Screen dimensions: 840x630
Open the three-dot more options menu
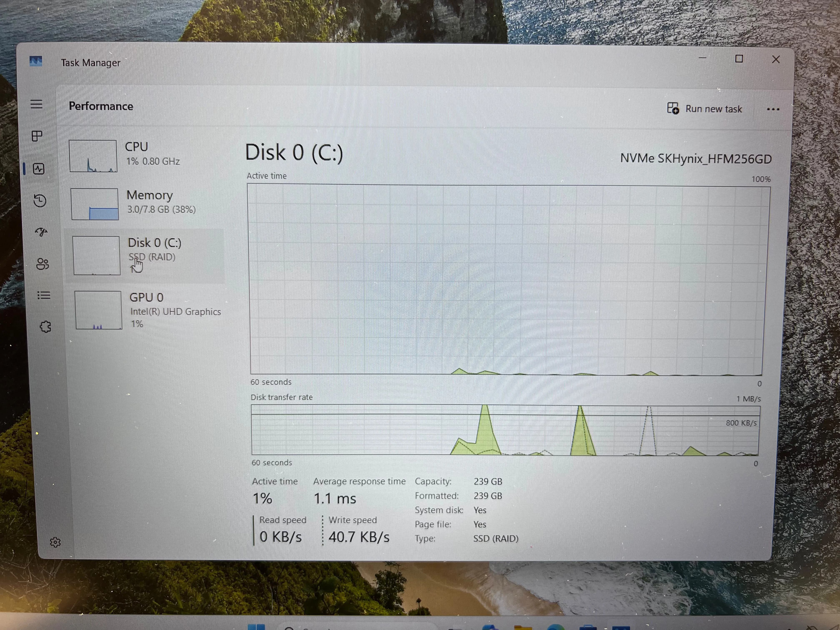pyautogui.click(x=773, y=109)
